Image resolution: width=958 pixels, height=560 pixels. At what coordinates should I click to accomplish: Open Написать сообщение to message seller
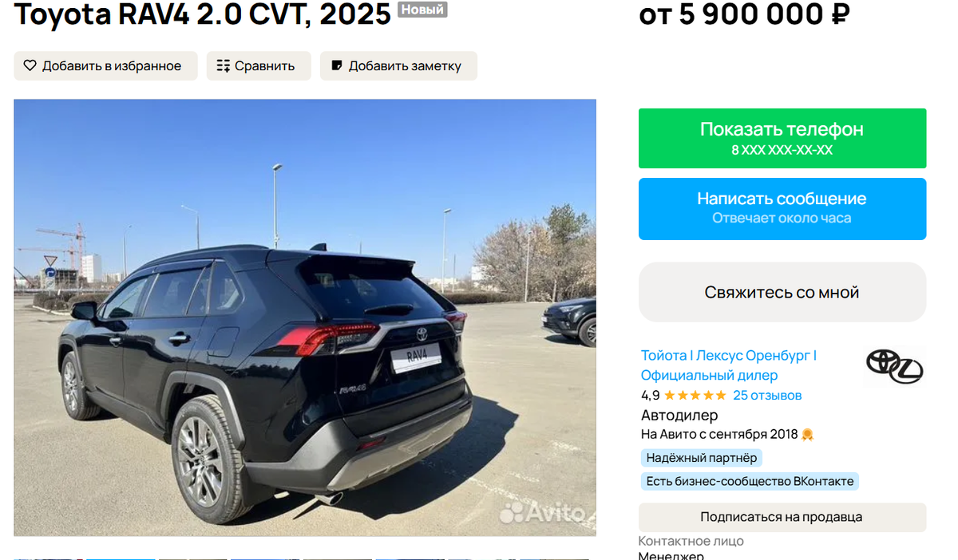point(782,208)
